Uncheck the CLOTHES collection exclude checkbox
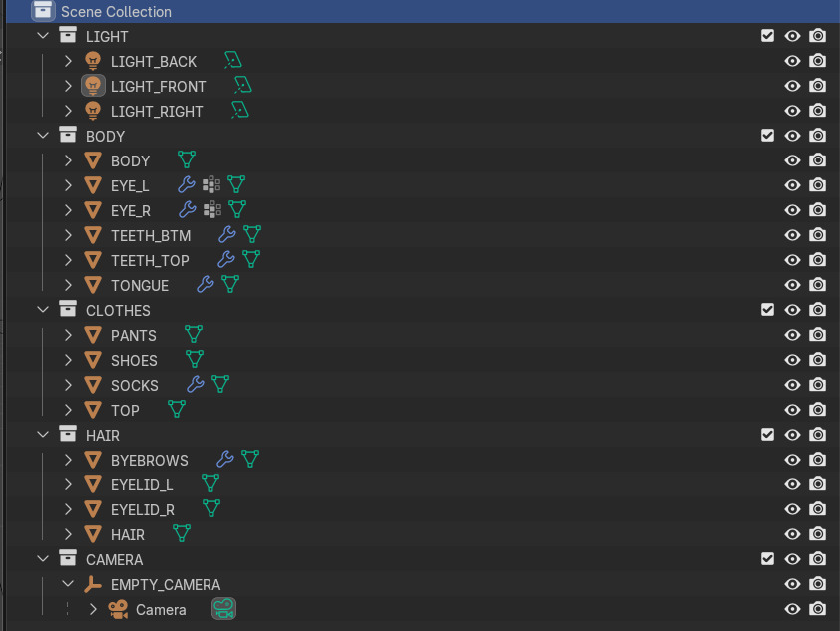Screen dimensions: 840x631 (767, 310)
